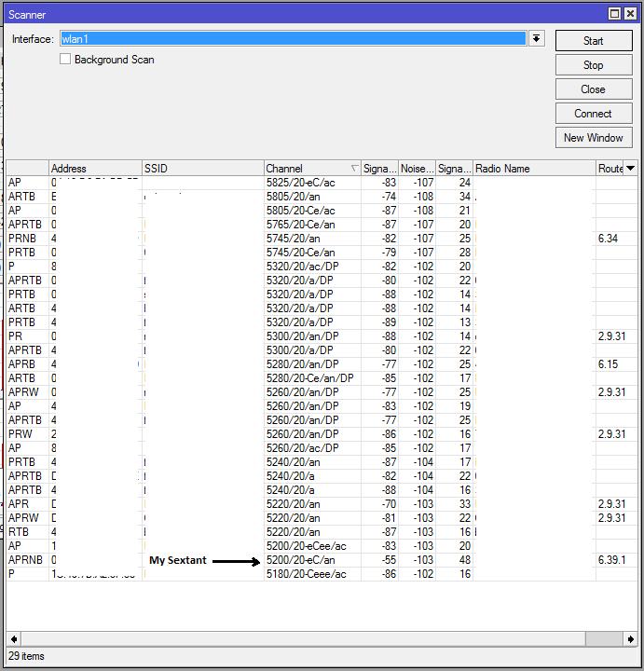Click signal value -74 cell
This screenshot has width=644, height=671.
(380, 197)
